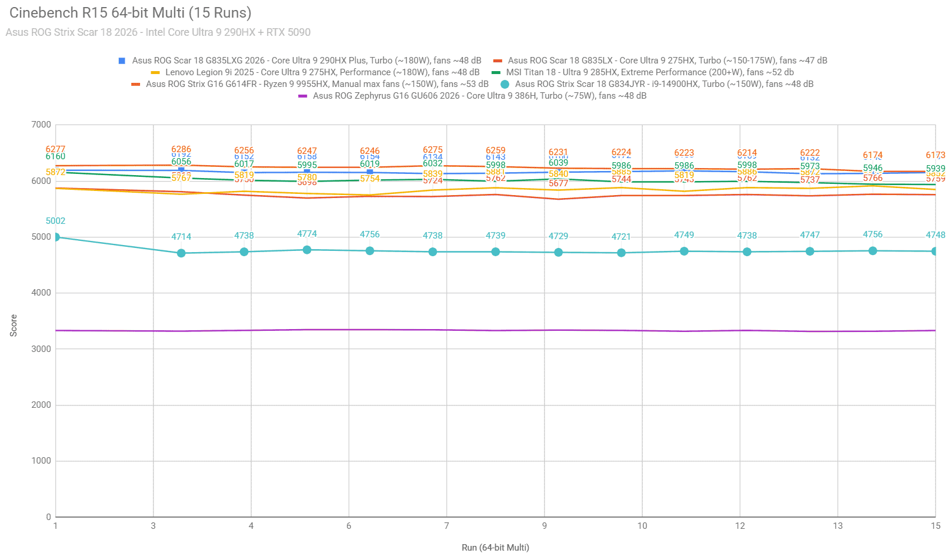The height and width of the screenshot is (560, 948).
Task: Click the 4000 y-axis tick label
Action: tap(41, 293)
